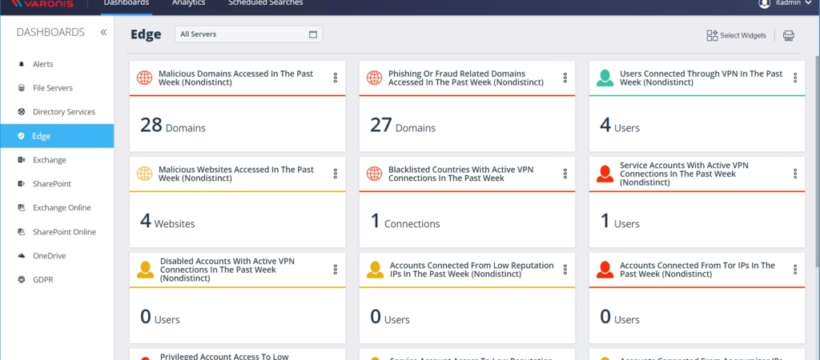Click yellow globe icon on Malicious Websites widget
Viewport: 820px width, 360px height.
click(x=144, y=174)
